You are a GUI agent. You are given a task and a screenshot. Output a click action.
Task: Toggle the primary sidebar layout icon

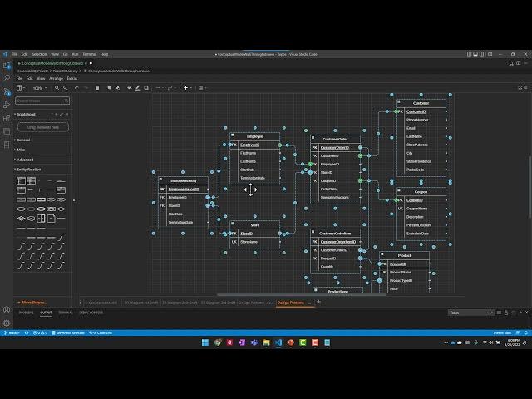[x=469, y=54]
